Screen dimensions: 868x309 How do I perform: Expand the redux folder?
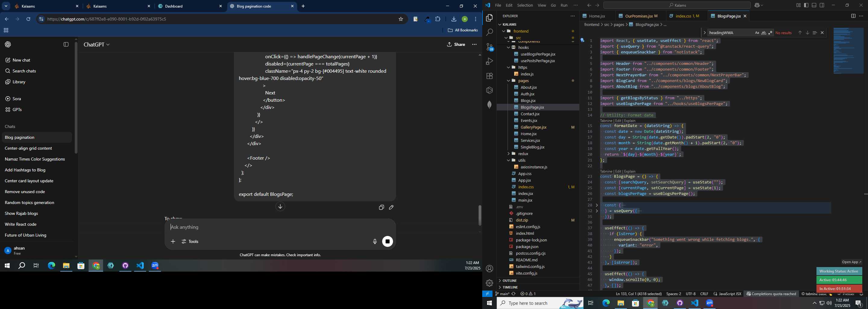point(508,154)
